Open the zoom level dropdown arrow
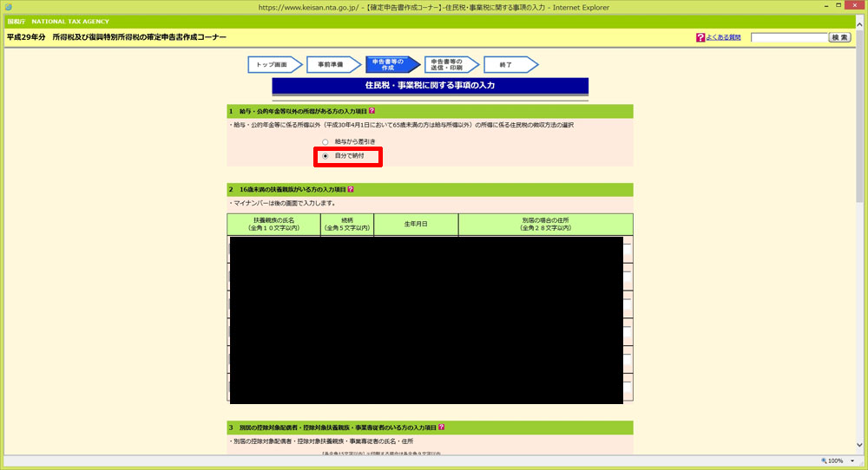 tap(852, 460)
